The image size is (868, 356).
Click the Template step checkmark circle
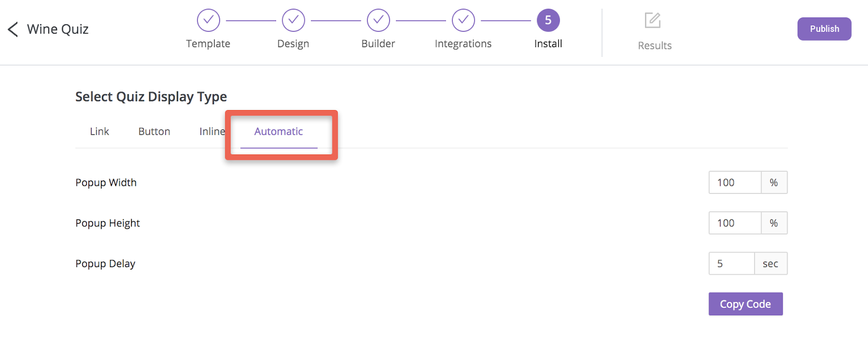point(208,21)
